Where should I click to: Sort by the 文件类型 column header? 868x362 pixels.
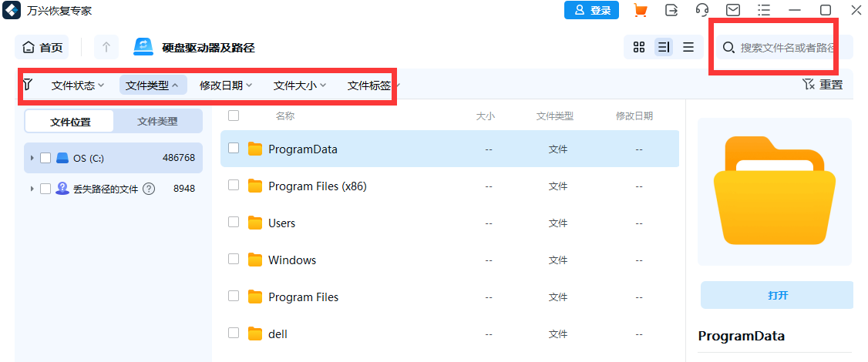555,116
